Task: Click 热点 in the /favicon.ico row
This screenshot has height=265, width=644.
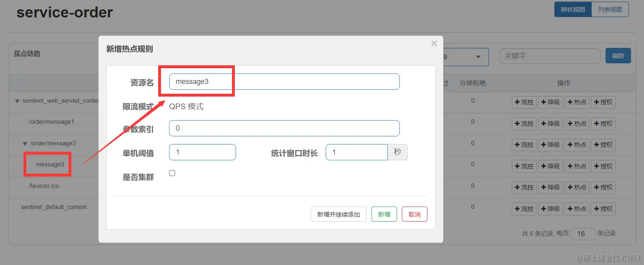Action: tap(577, 187)
